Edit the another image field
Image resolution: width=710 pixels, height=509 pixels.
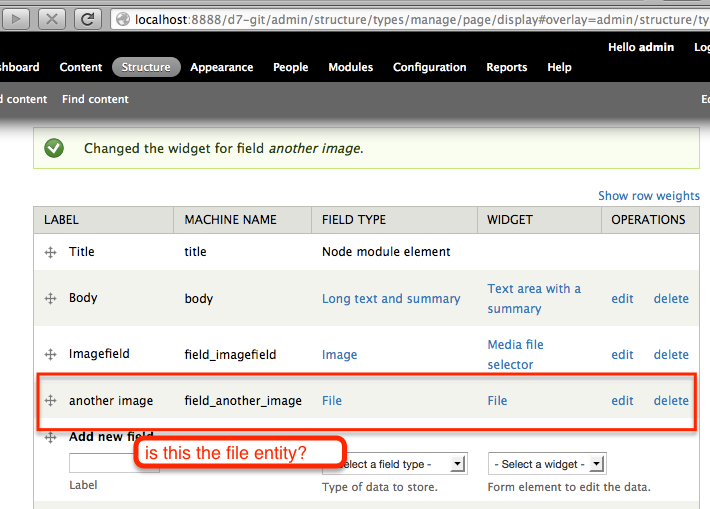point(622,401)
